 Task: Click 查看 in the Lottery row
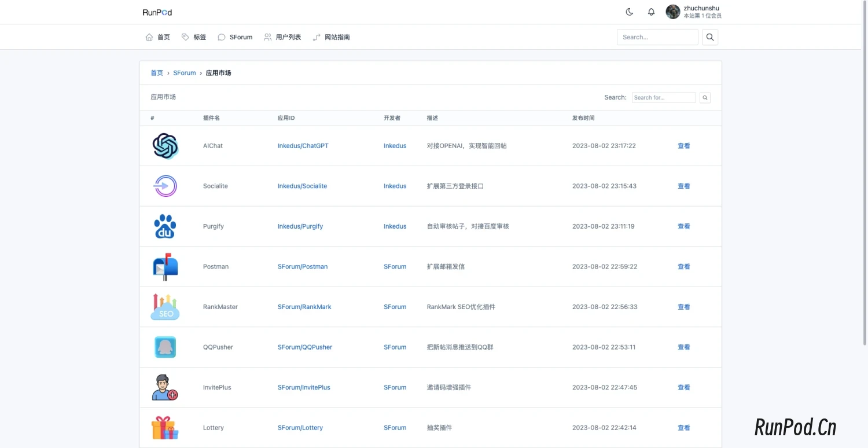[x=684, y=428]
